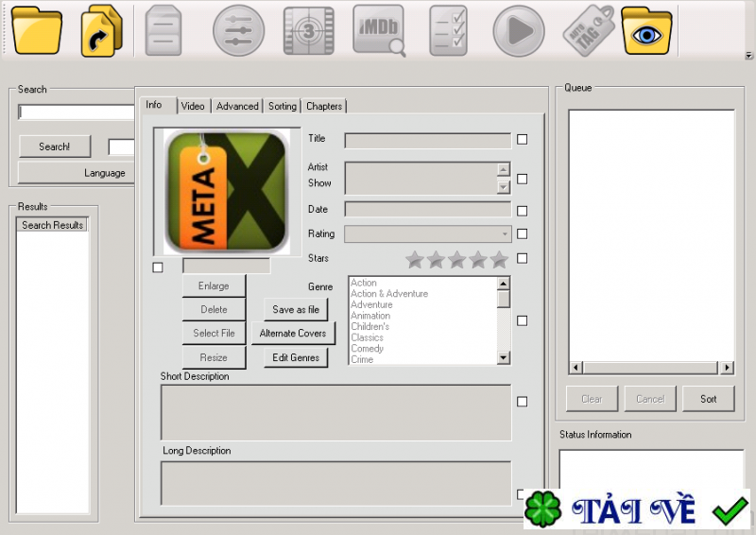
Task: Click the Short Description text area
Action: (x=336, y=412)
